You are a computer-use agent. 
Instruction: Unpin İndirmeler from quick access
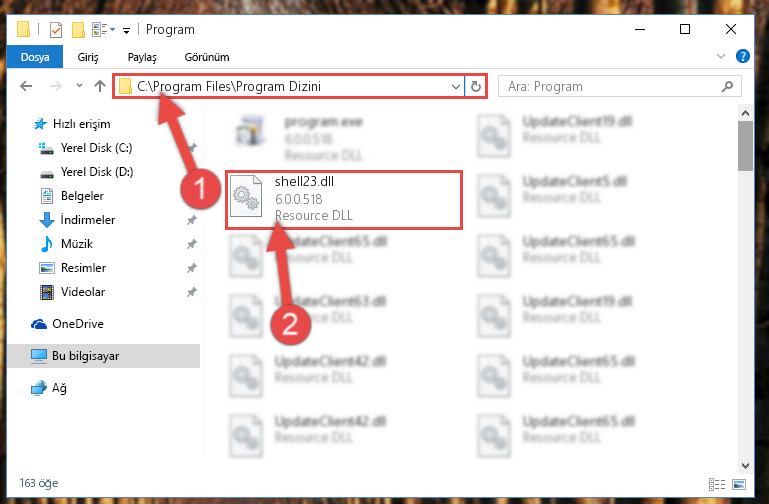(192, 220)
